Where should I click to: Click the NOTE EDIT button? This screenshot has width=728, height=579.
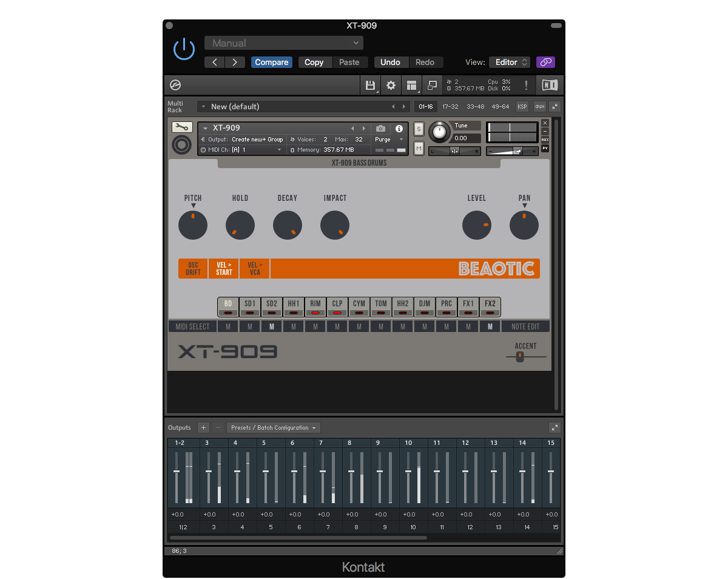525,327
